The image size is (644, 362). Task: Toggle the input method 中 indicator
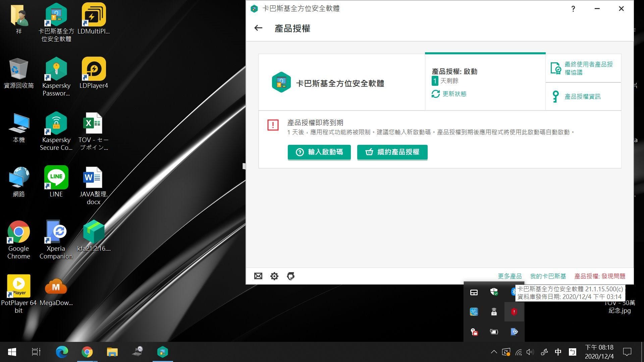pyautogui.click(x=558, y=352)
